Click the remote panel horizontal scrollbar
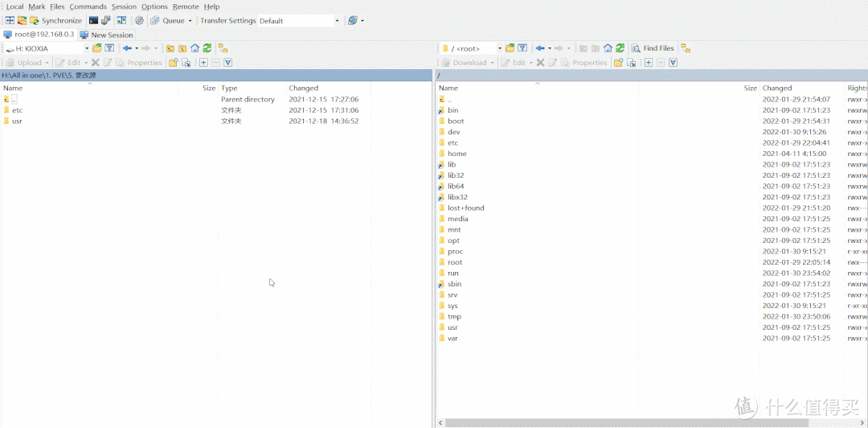 pos(603,422)
